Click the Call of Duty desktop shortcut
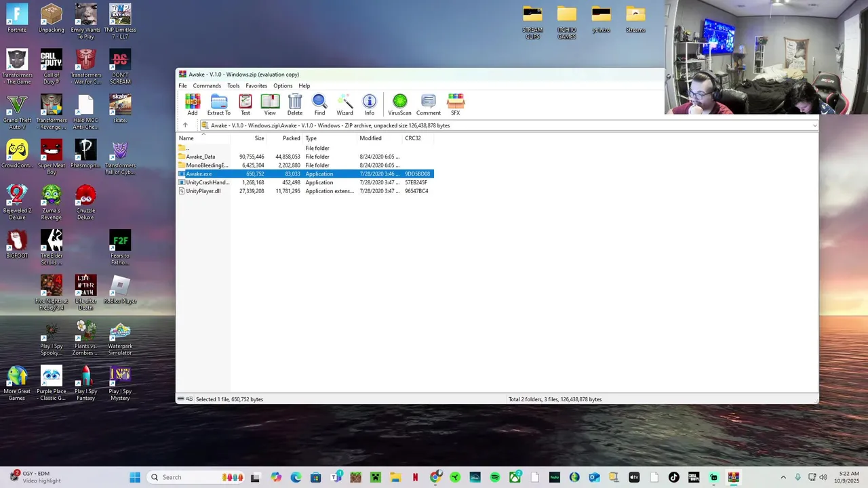Image resolution: width=868 pixels, height=488 pixels. tap(52, 67)
